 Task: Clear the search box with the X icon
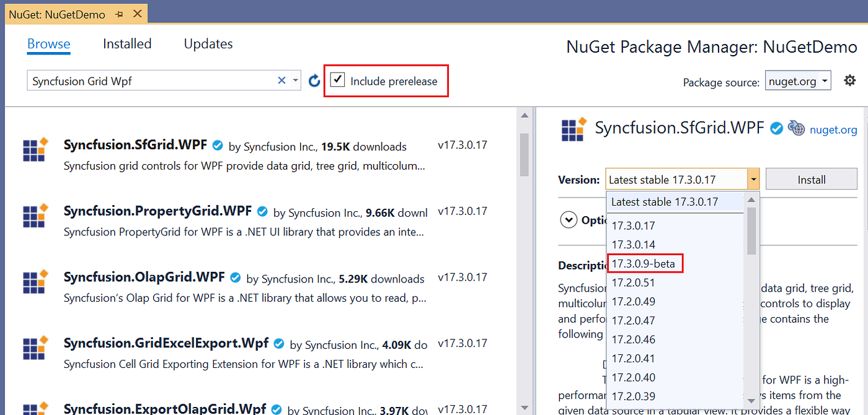(281, 80)
